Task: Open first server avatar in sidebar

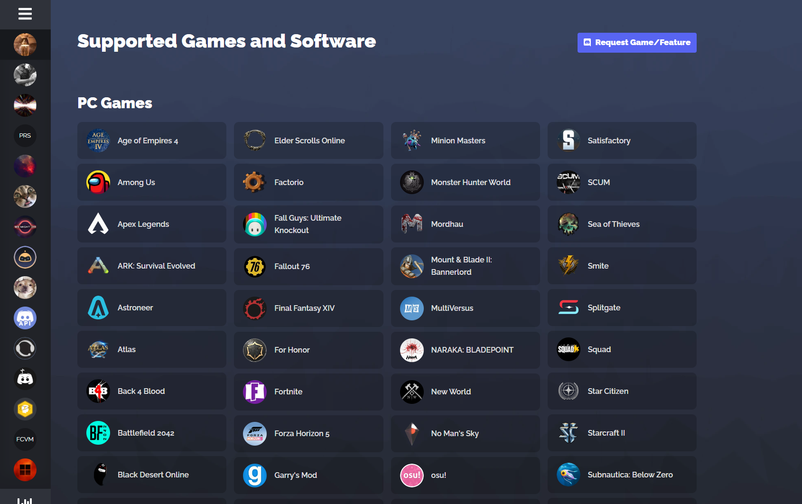Action: click(x=25, y=45)
